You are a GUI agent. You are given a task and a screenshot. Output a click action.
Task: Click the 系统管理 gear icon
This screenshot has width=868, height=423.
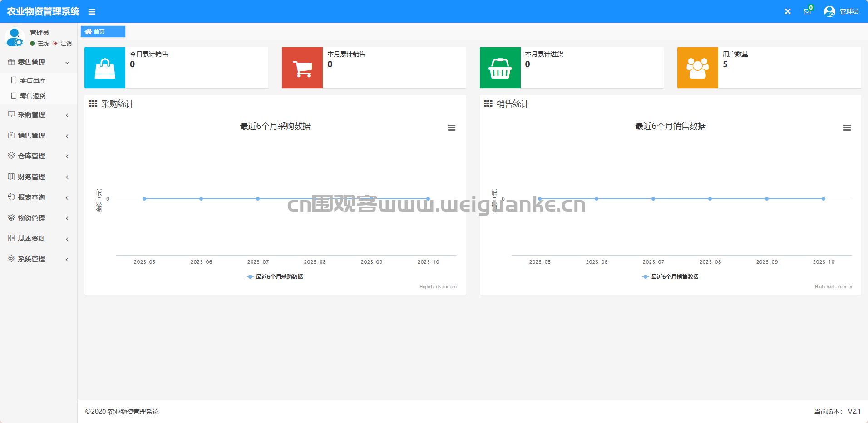click(x=11, y=259)
